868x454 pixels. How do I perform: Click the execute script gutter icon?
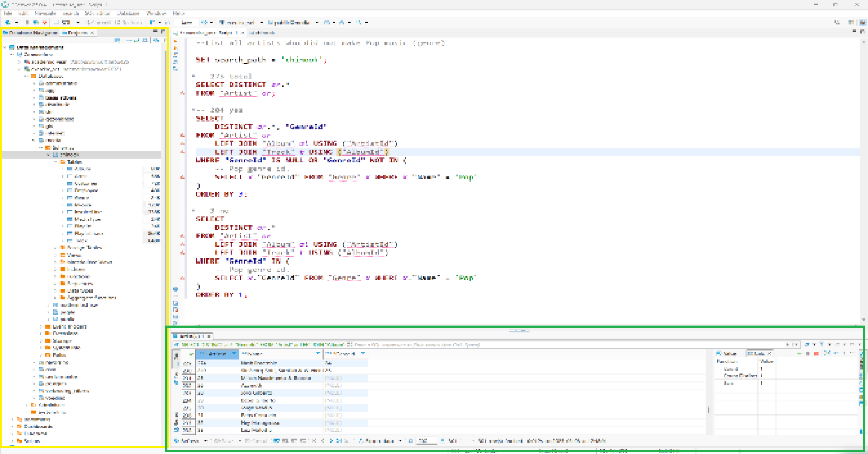click(175, 55)
